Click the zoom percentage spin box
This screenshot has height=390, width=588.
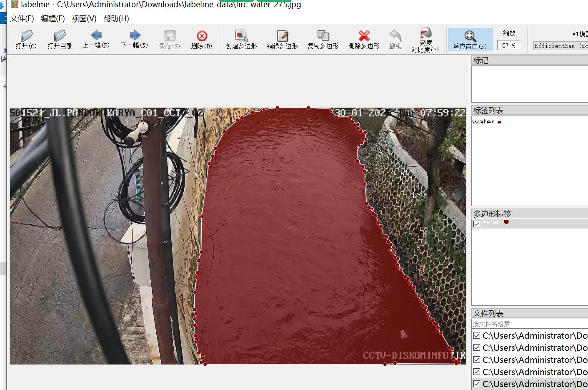point(509,45)
